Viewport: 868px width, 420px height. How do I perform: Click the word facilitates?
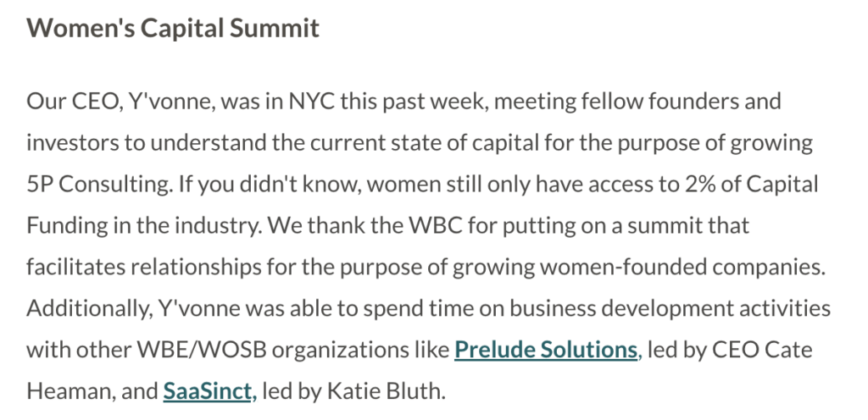[x=75, y=268]
